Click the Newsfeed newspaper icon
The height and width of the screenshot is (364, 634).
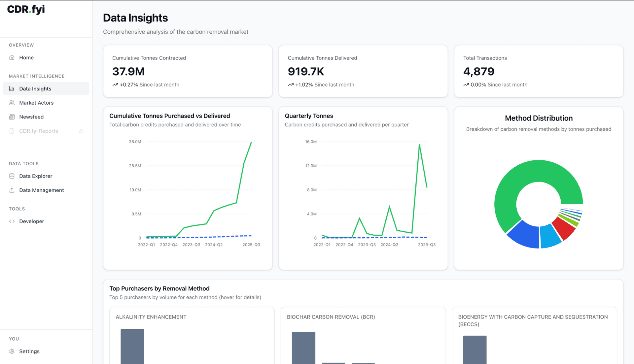click(x=12, y=117)
